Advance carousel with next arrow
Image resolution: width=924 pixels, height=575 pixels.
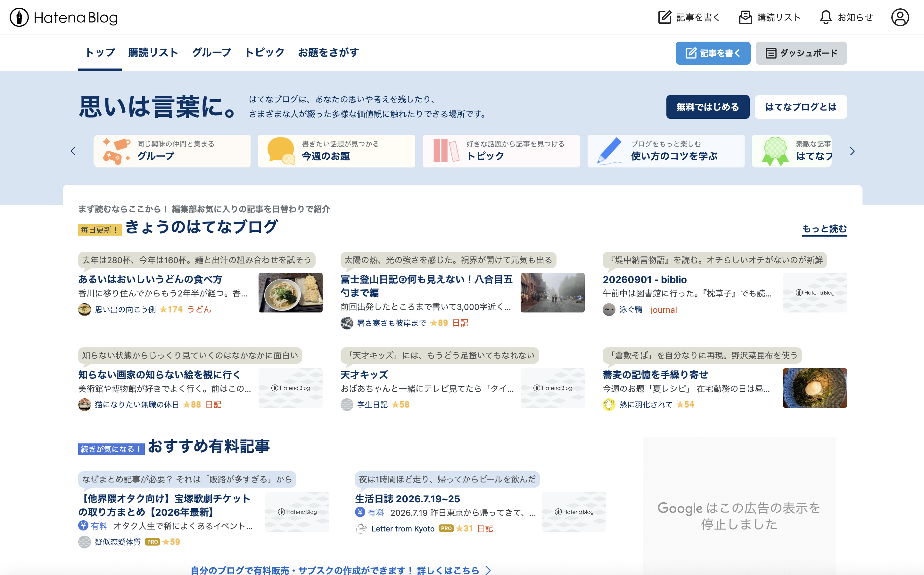pos(853,151)
